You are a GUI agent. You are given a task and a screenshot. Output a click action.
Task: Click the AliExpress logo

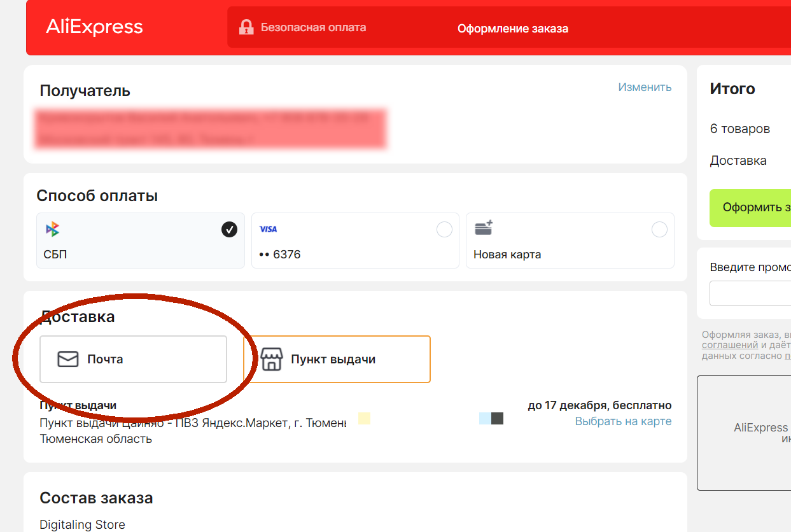94,27
